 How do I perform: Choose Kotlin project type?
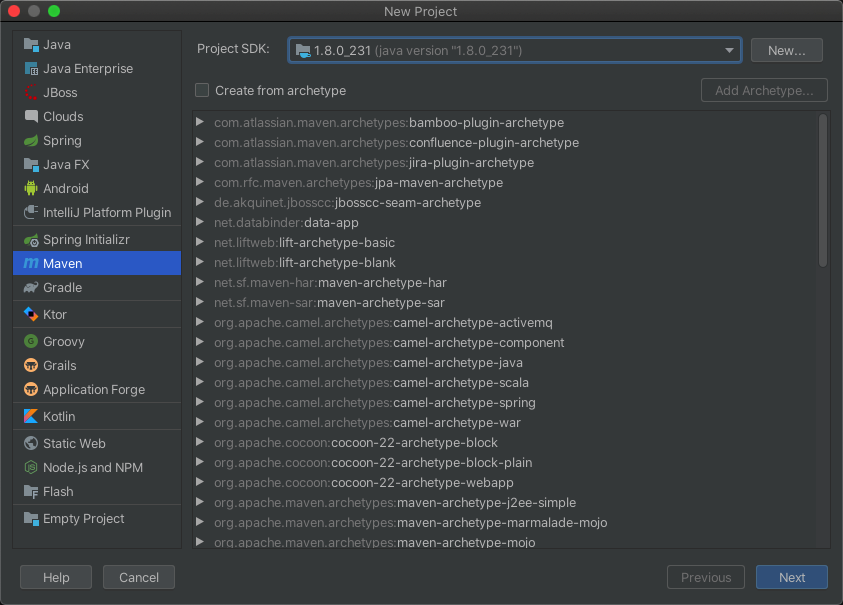pos(97,416)
